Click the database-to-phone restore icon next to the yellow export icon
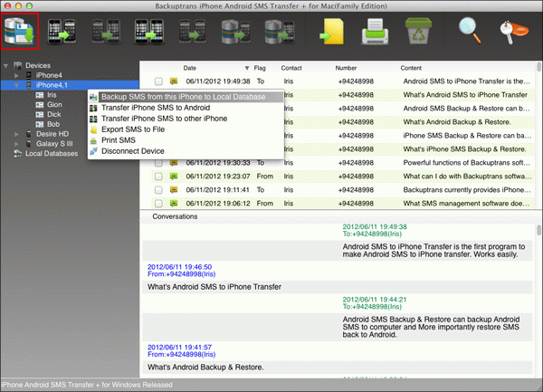 pyautogui.click(x=280, y=32)
